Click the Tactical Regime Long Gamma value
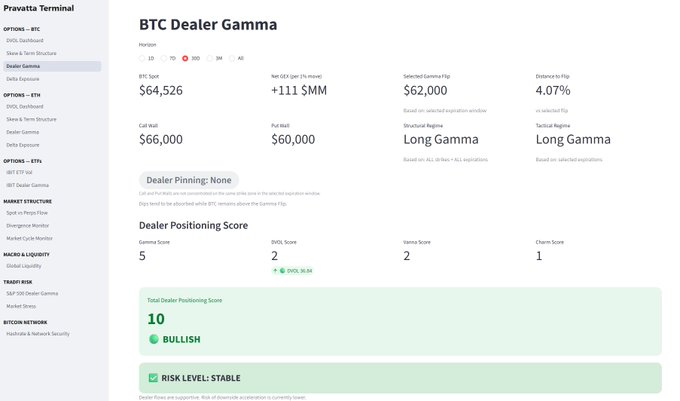This screenshot has width=680, height=401. (x=573, y=139)
